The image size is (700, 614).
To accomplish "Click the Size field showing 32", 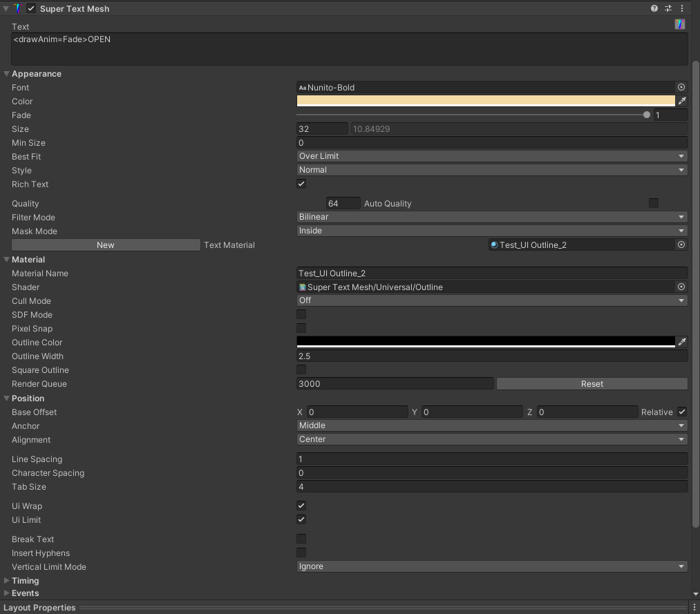I will pyautogui.click(x=322, y=129).
